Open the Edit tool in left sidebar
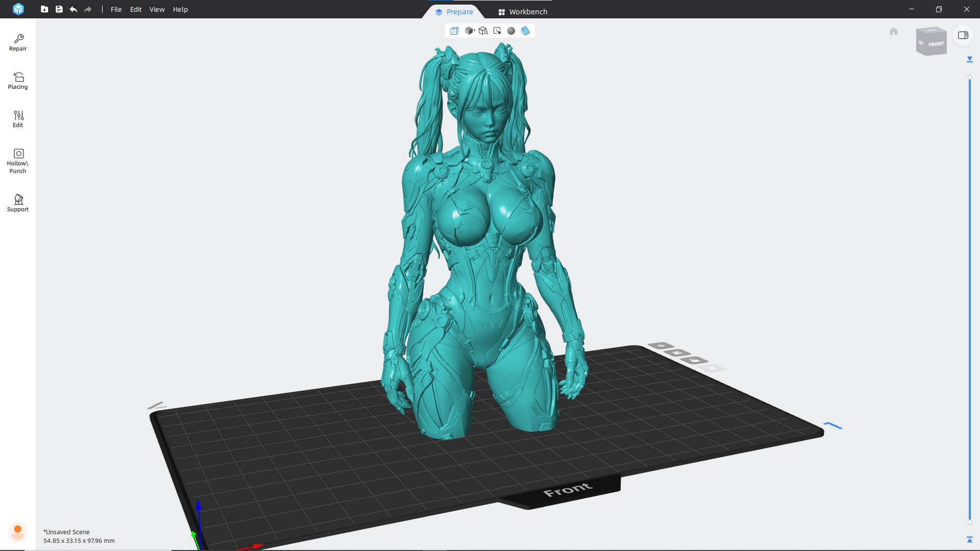The height and width of the screenshot is (551, 980). (x=18, y=119)
